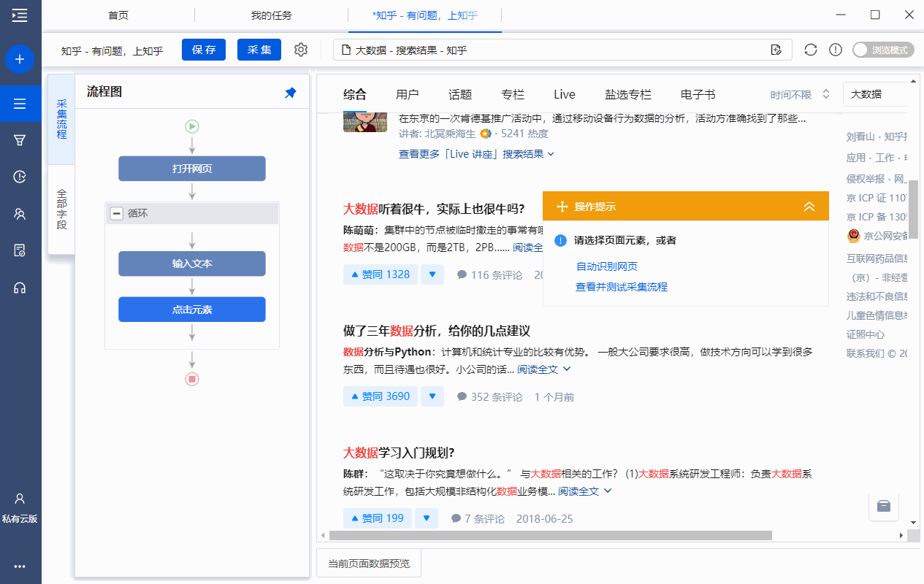
Task: Open 352 条评论 comments
Action: [490, 397]
